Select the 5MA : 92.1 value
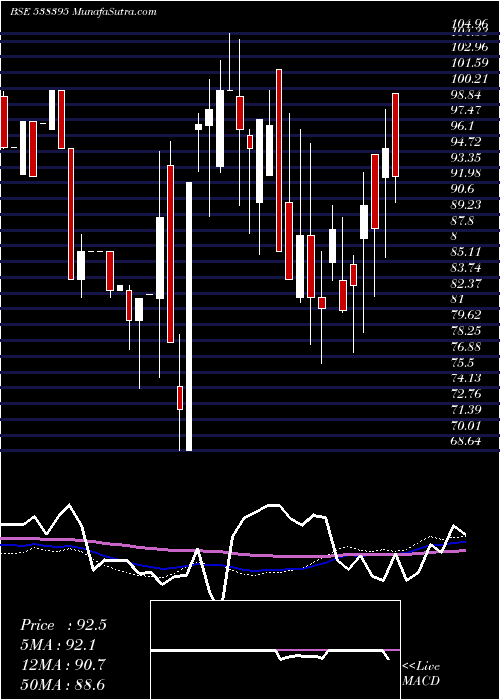500x700 pixels. [58, 645]
